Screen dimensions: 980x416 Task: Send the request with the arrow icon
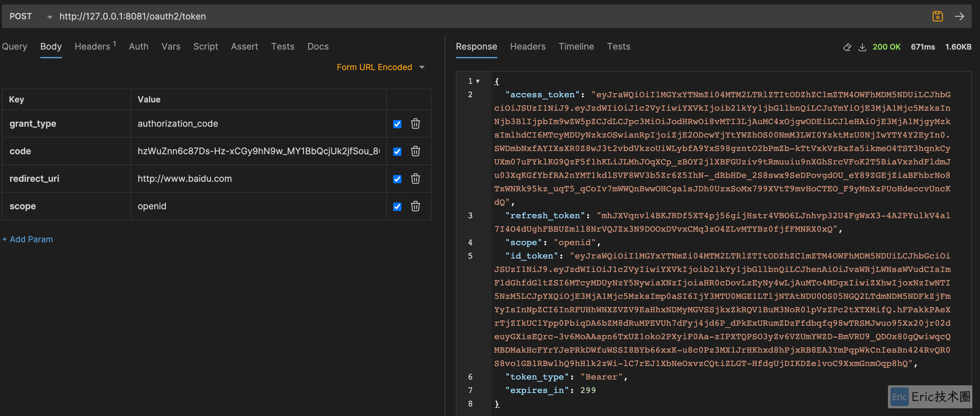point(960,16)
